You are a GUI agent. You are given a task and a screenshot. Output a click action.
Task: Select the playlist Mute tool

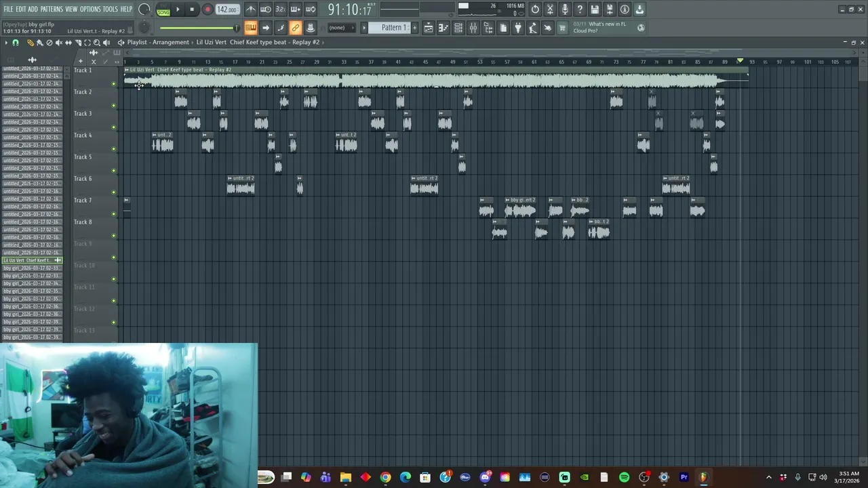click(58, 43)
